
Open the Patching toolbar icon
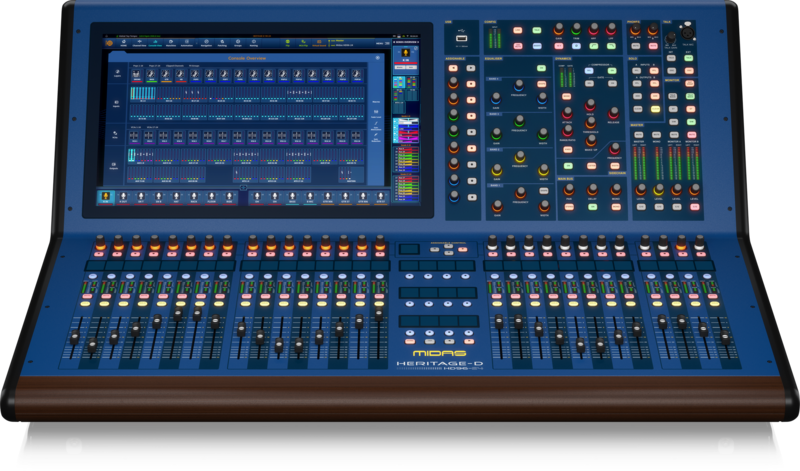tap(222, 43)
